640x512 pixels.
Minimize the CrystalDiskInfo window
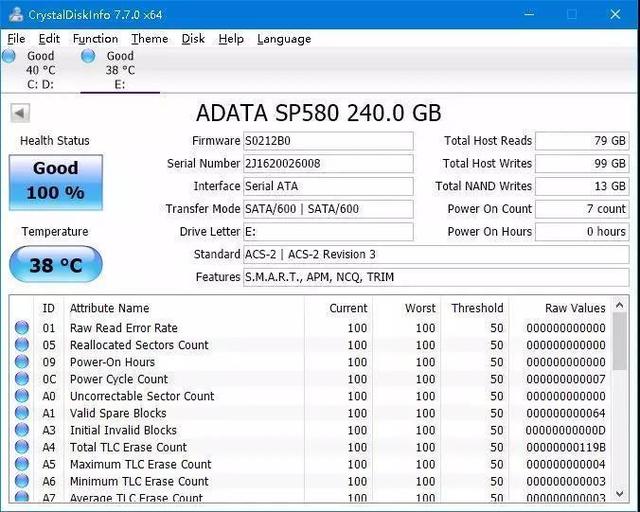(x=529, y=15)
